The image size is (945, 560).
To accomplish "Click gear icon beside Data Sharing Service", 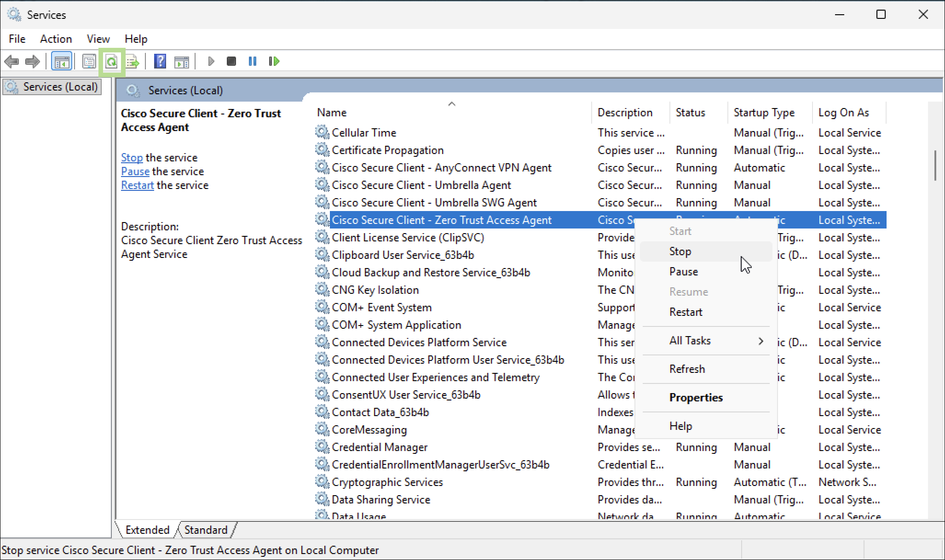I will pyautogui.click(x=322, y=499).
